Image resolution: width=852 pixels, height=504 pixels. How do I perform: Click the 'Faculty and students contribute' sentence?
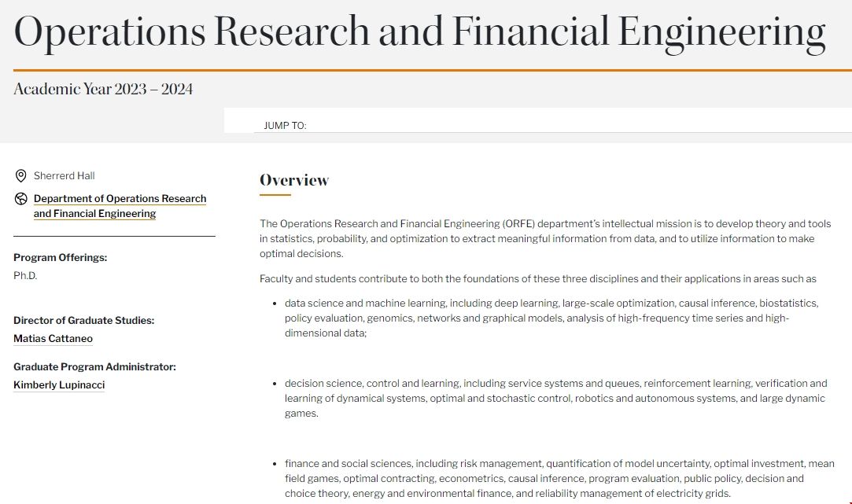pos(538,278)
